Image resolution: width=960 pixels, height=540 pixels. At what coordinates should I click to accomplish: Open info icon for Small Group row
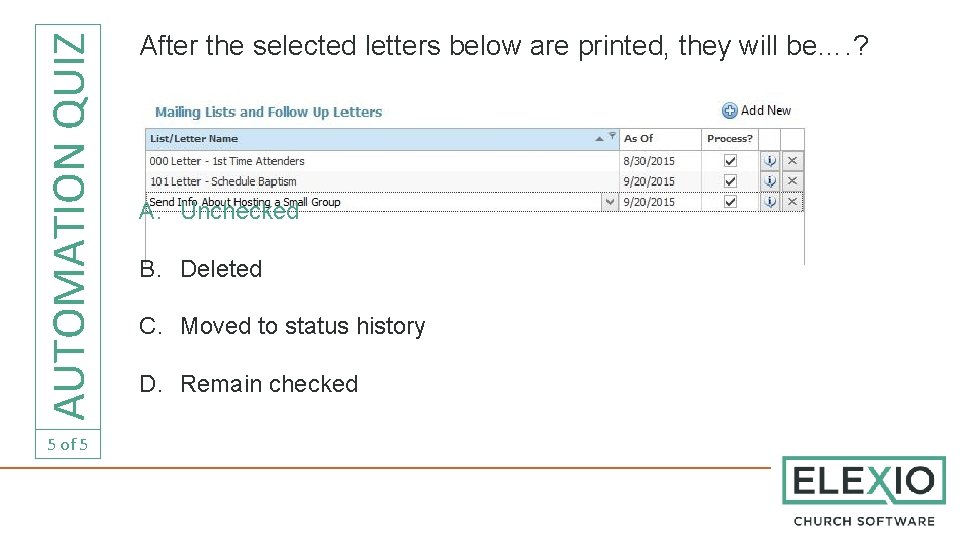(x=770, y=202)
